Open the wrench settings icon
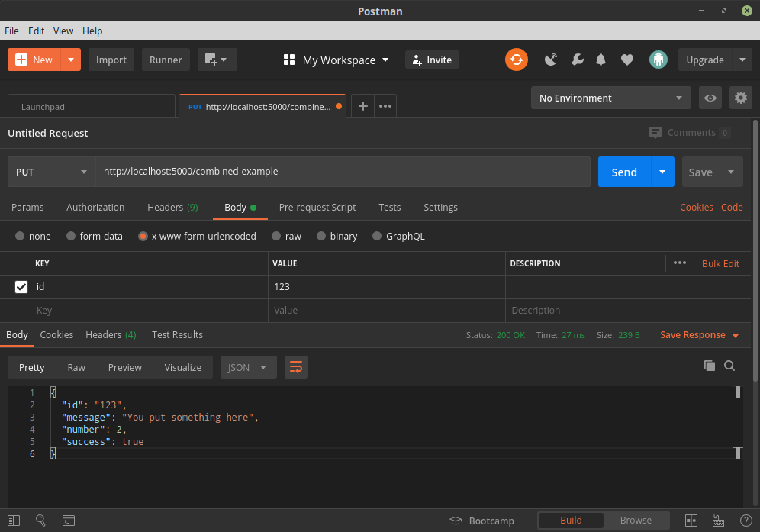 point(578,60)
